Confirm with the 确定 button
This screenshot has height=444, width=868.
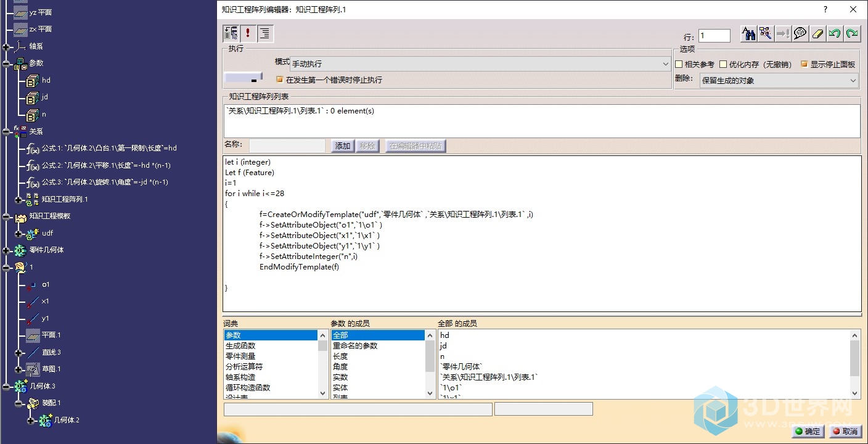(808, 432)
